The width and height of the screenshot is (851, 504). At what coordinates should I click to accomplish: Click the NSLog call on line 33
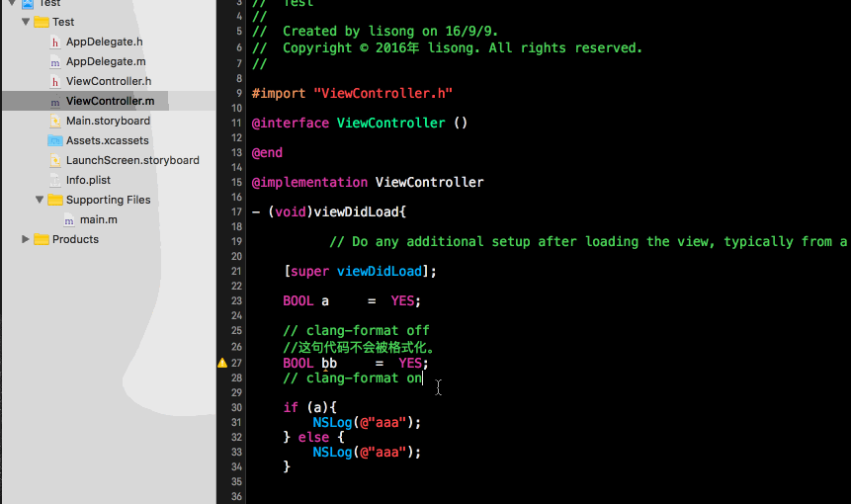click(x=367, y=453)
